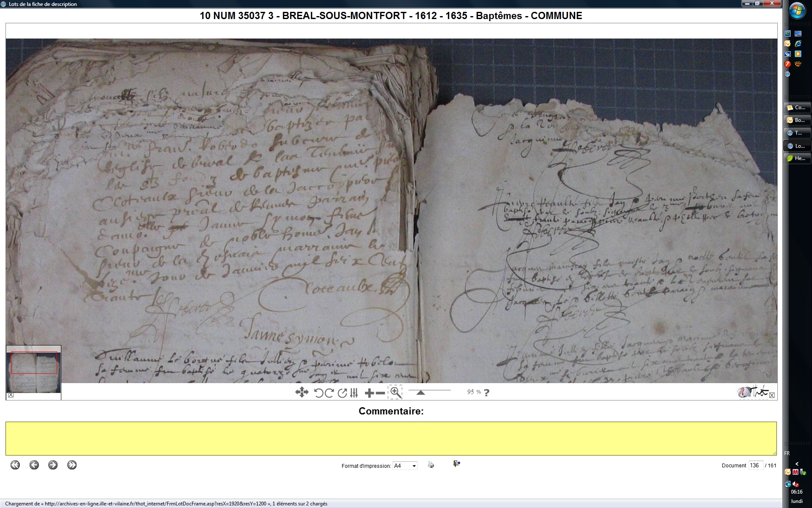
Task: Go to the next document page
Action: (x=53, y=465)
